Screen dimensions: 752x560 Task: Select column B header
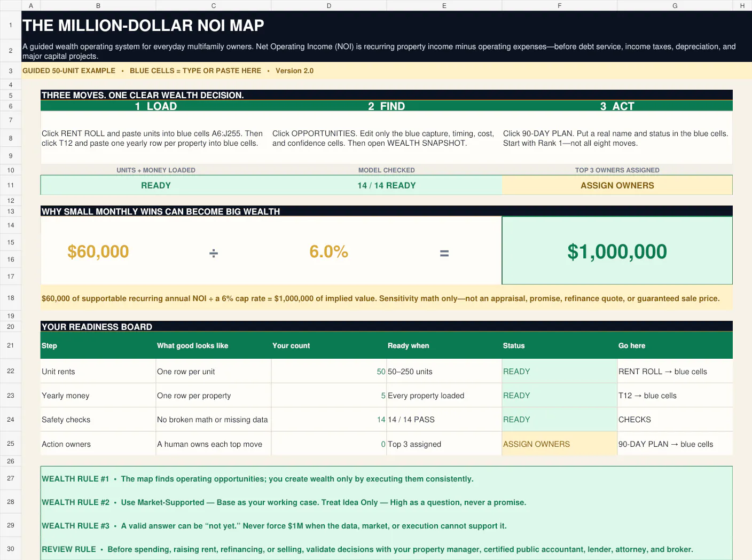98,5
